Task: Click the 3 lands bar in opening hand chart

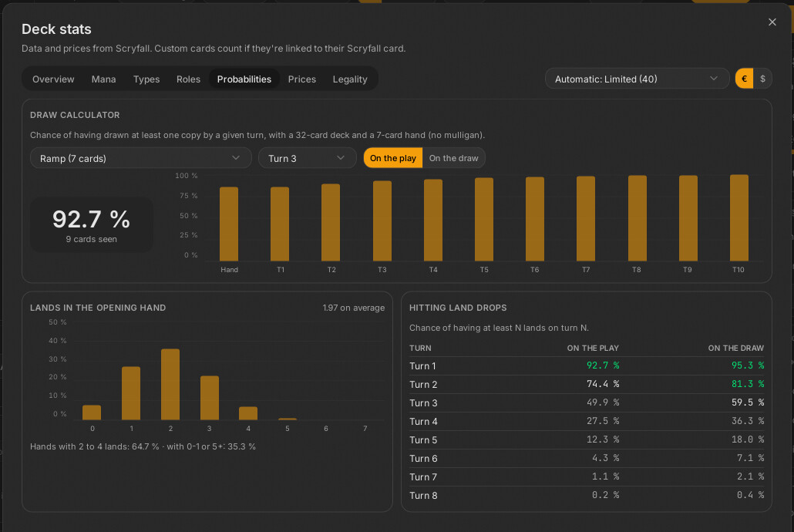Action: pyautogui.click(x=210, y=398)
